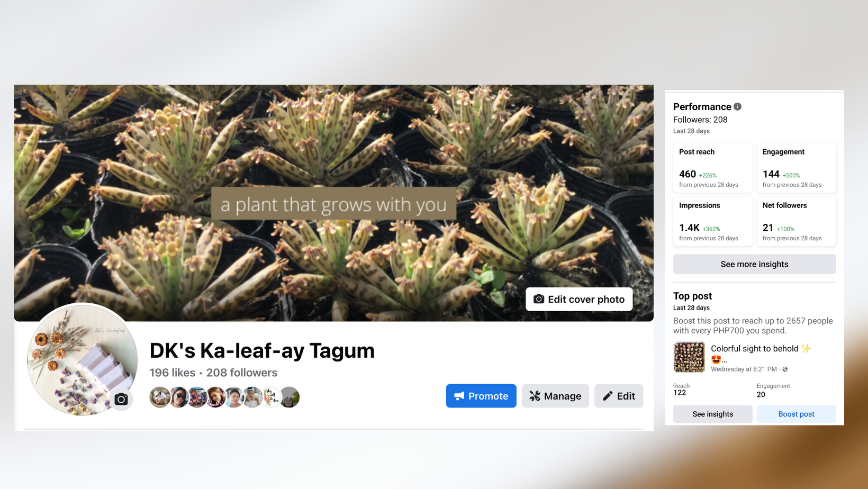
Task: Open the Net followers stats card
Action: point(796,221)
